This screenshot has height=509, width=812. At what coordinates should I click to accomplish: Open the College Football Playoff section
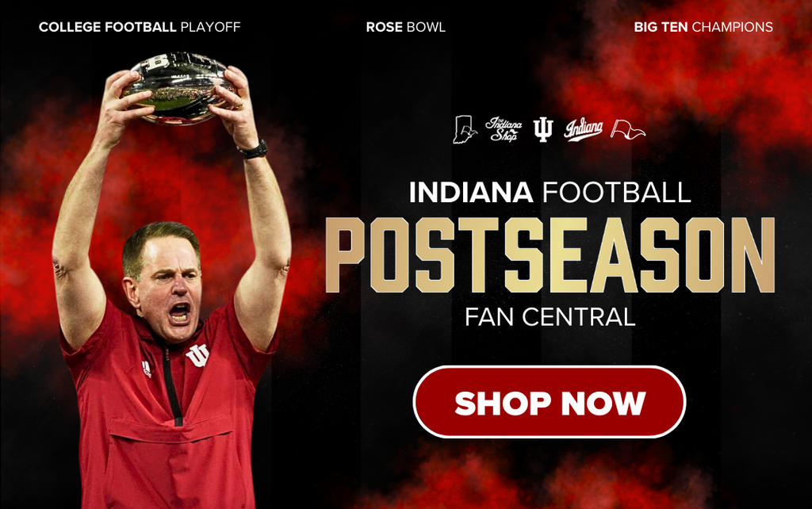pyautogui.click(x=140, y=27)
